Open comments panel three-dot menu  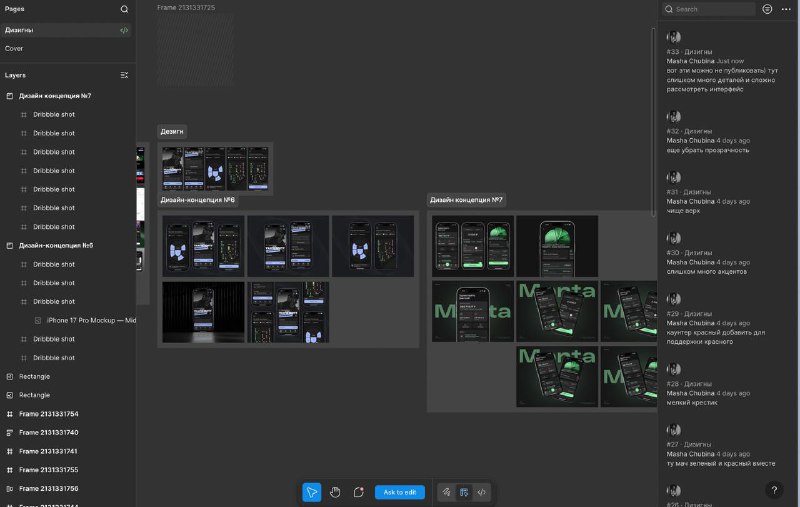786,9
